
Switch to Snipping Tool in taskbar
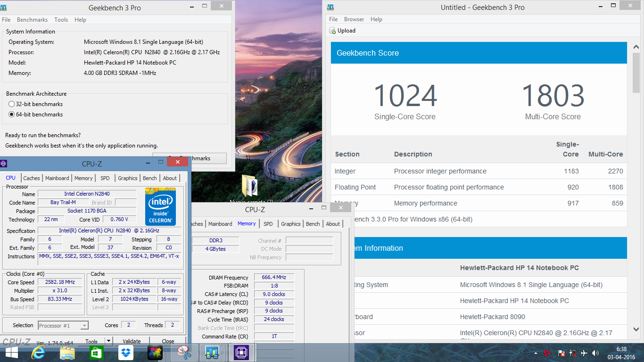point(184,353)
